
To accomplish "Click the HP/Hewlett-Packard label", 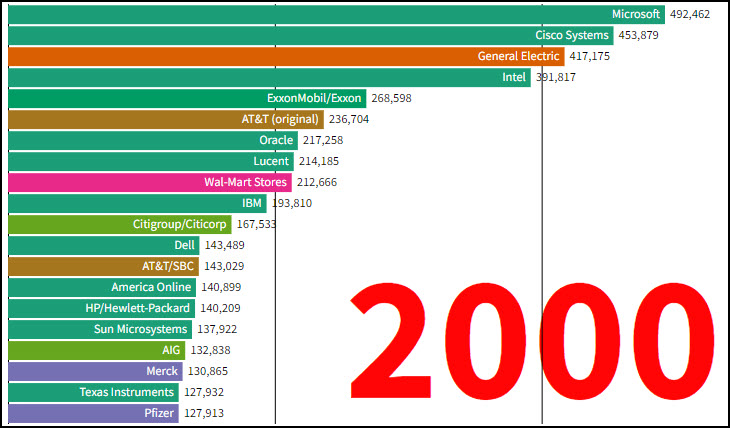I will pos(138,308).
